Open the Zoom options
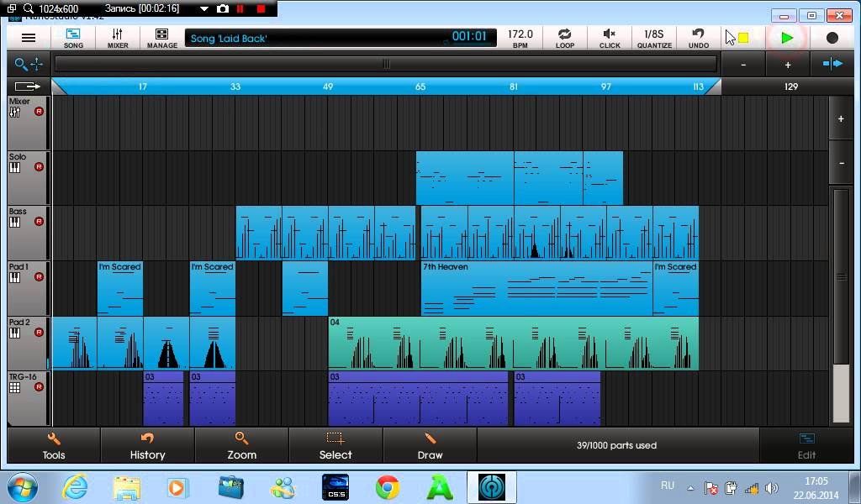Screen dimensions: 861x504 coord(241,445)
